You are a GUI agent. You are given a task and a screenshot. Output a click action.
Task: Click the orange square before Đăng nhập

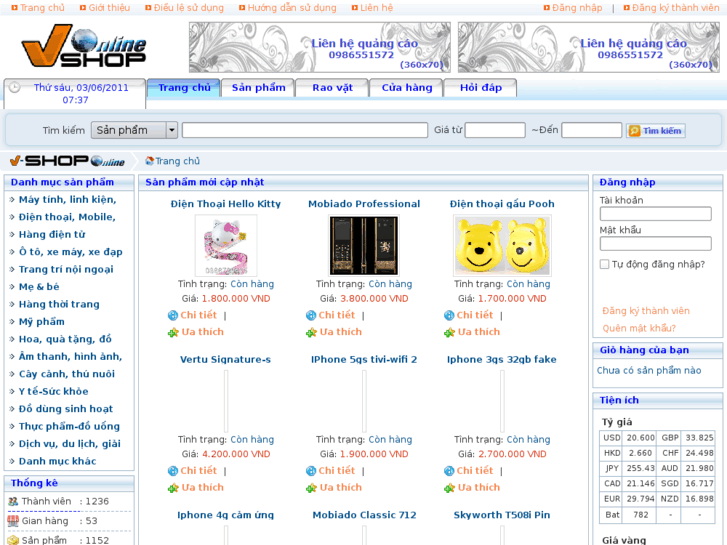[546, 7]
